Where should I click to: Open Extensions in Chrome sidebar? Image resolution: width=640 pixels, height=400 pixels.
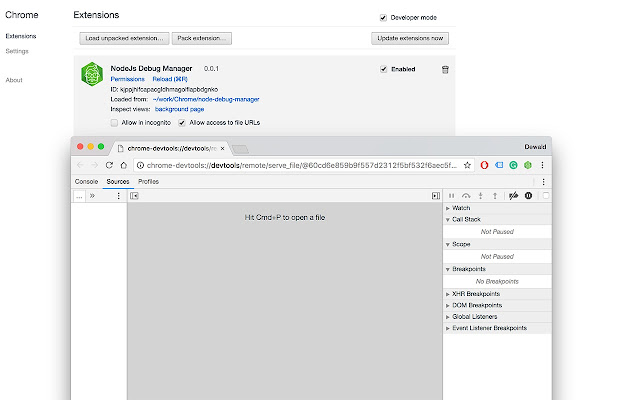click(21, 36)
